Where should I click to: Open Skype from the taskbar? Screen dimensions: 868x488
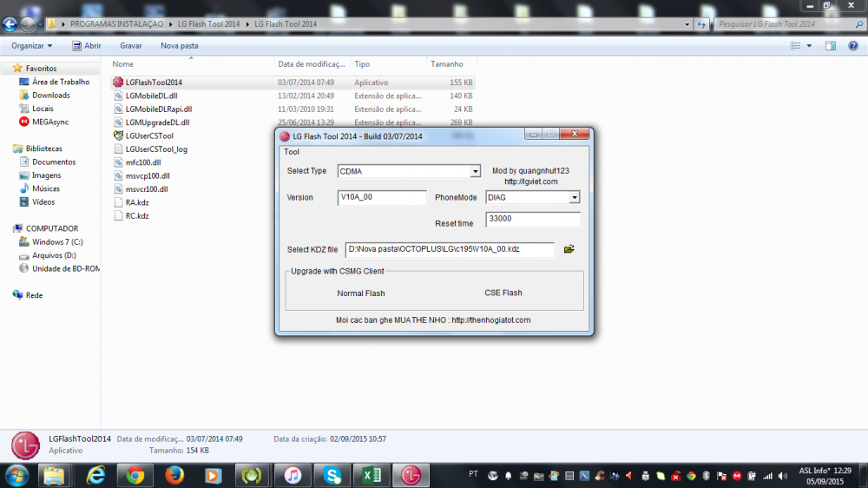point(332,475)
